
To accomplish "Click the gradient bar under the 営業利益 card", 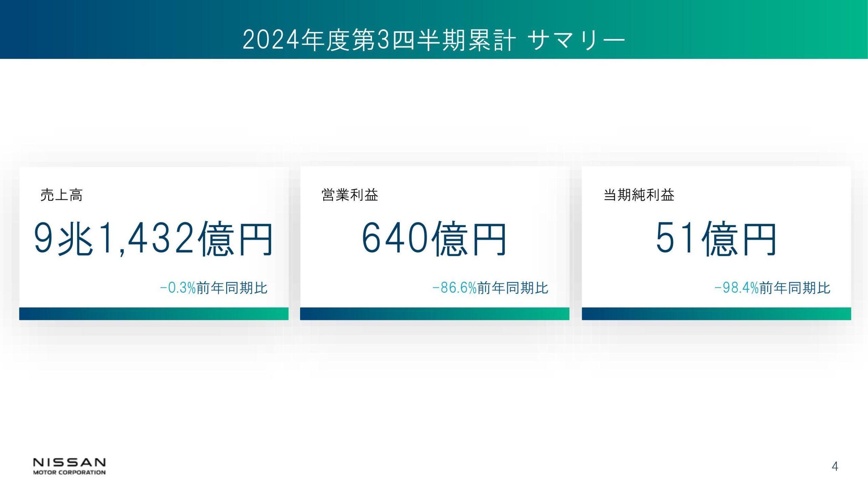I will pyautogui.click(x=435, y=314).
